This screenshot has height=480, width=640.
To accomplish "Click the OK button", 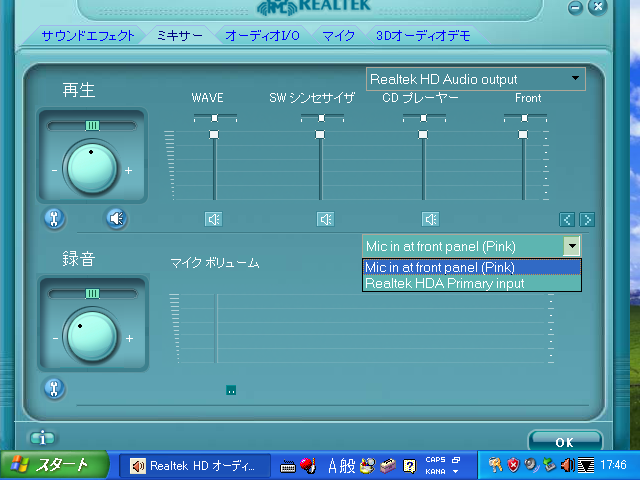I will point(565,442).
